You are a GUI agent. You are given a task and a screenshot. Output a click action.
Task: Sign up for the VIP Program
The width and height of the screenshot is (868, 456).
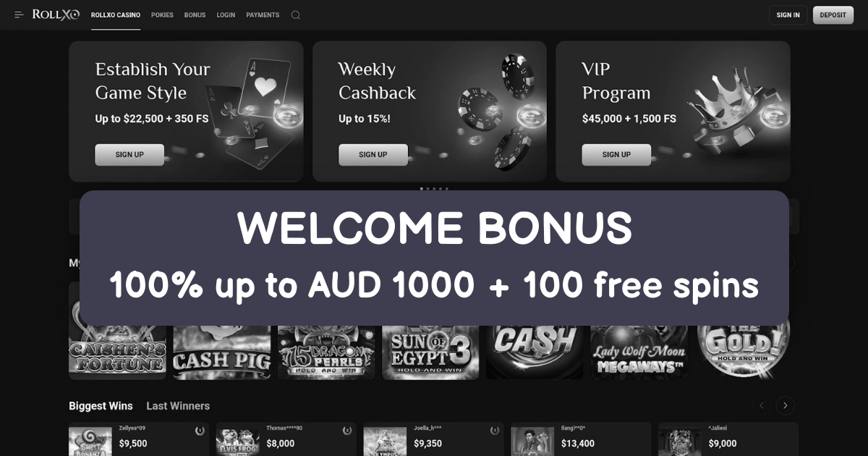(x=616, y=154)
